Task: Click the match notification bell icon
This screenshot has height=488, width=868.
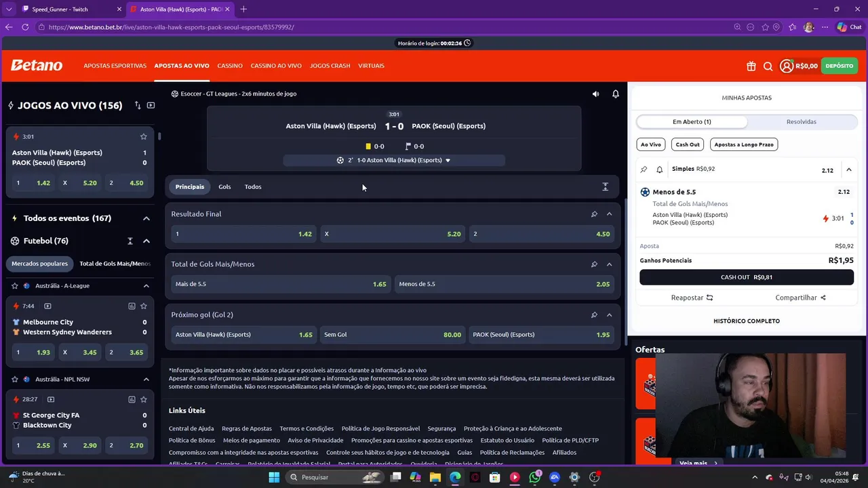Action: coord(616,94)
